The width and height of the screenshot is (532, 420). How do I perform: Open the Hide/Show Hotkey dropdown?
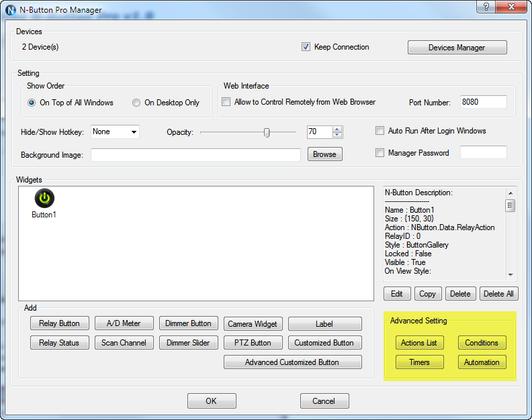(x=115, y=132)
